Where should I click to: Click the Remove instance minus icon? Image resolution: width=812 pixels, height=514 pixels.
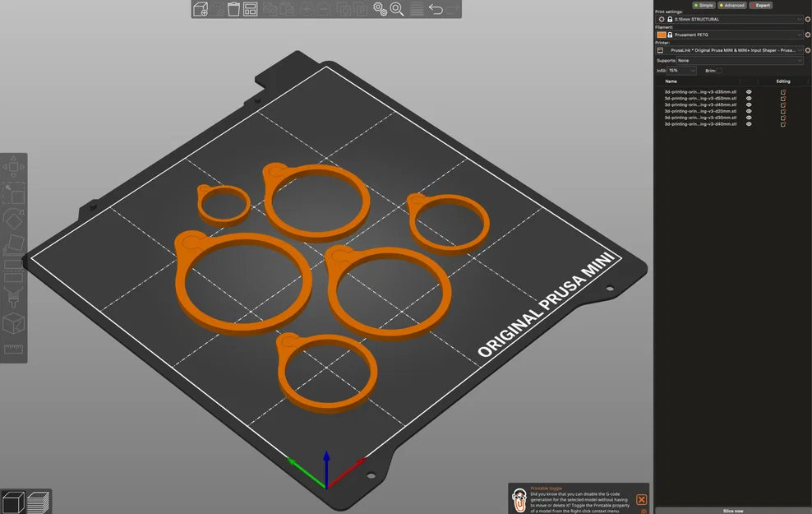tap(323, 9)
